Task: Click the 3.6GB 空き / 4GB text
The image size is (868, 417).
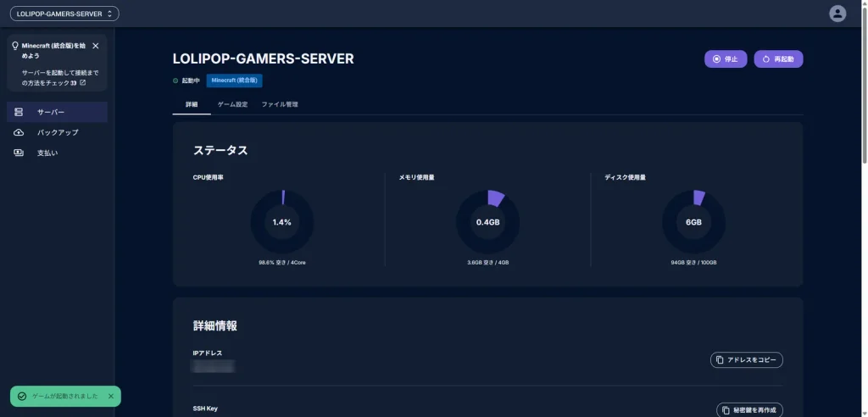Action: pos(487,263)
